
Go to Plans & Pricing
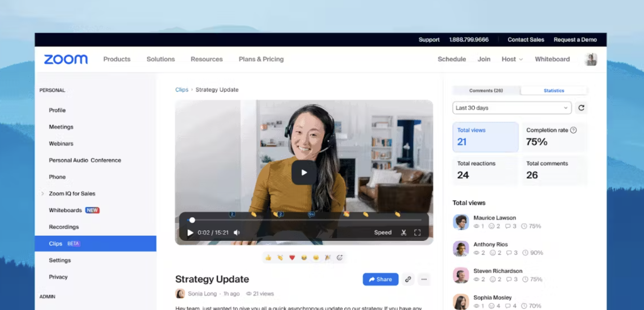(x=261, y=59)
